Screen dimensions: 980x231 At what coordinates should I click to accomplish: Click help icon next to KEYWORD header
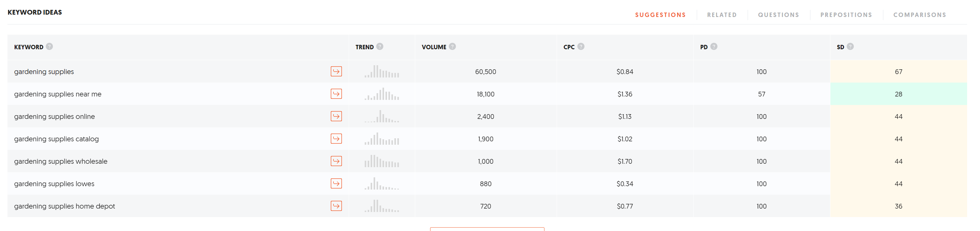coord(50,47)
